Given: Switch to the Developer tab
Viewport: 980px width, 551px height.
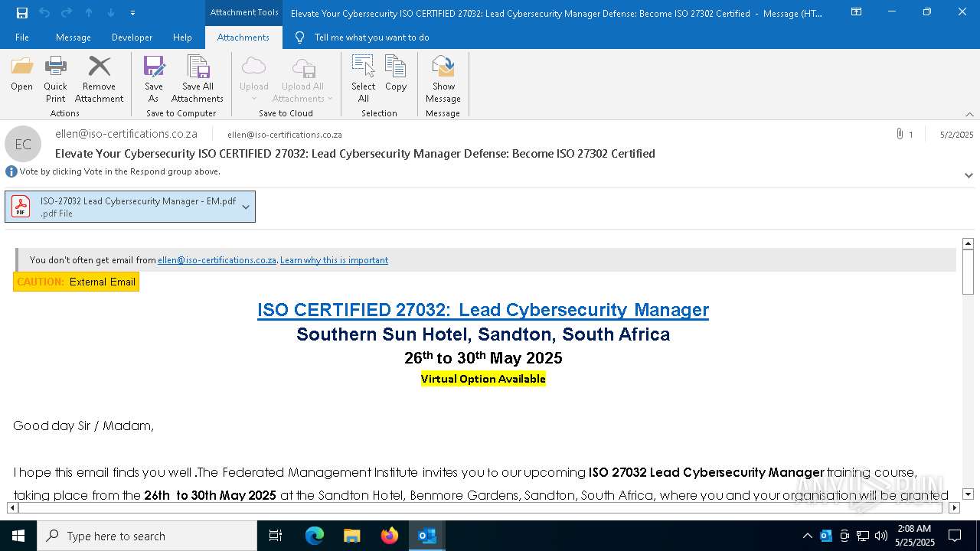Looking at the screenshot, I should click(x=132, y=37).
